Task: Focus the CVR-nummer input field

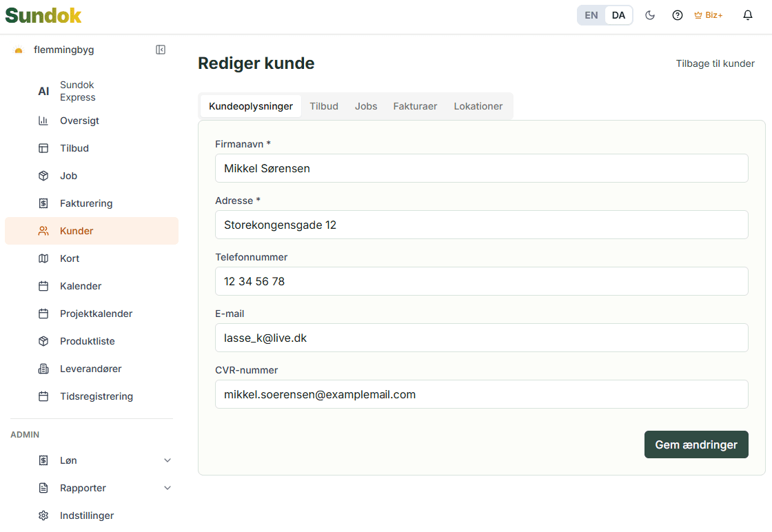Action: [x=482, y=395]
